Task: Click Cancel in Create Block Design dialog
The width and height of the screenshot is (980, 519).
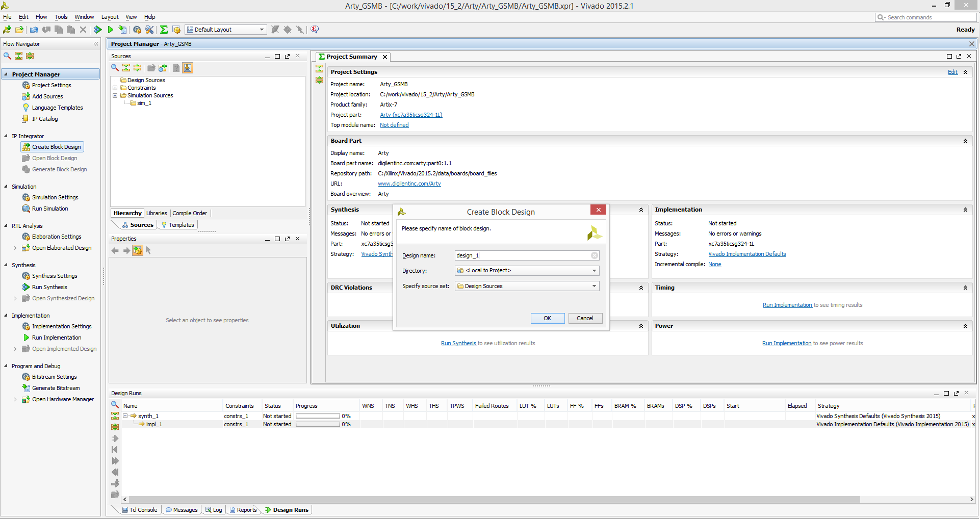Action: [585, 318]
